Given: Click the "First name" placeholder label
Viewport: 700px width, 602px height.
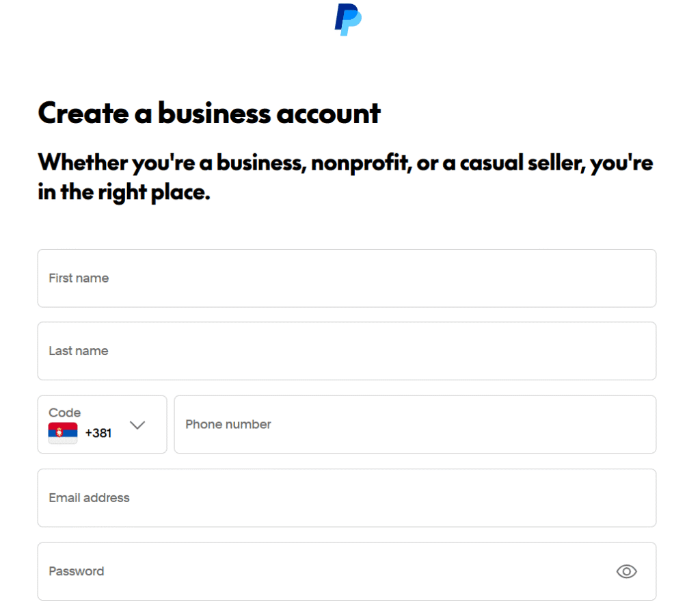Looking at the screenshot, I should click(x=79, y=278).
